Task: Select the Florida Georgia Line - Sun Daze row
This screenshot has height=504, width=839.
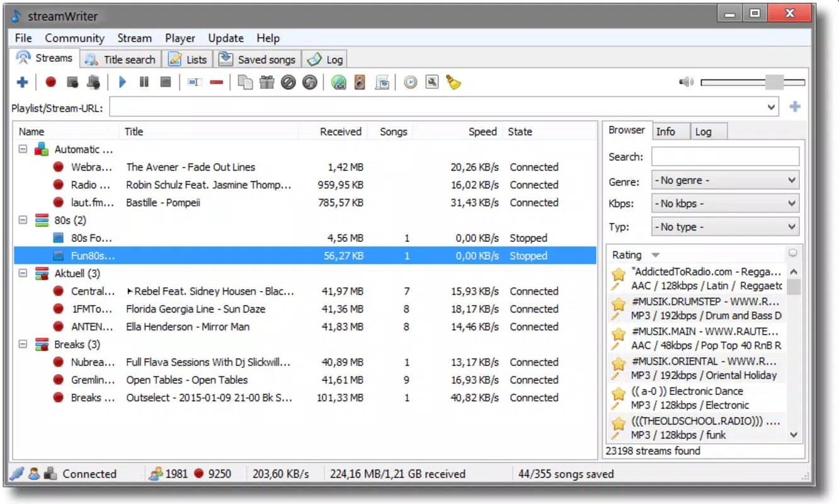Action: (x=305, y=309)
